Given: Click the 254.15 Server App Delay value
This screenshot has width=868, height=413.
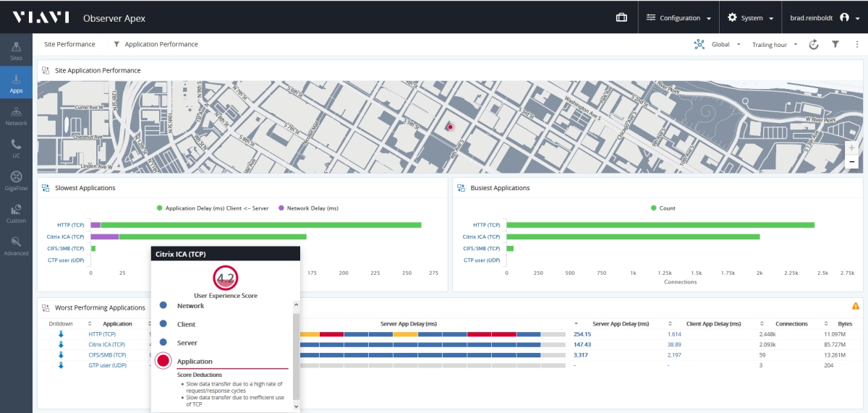Looking at the screenshot, I should [x=582, y=334].
